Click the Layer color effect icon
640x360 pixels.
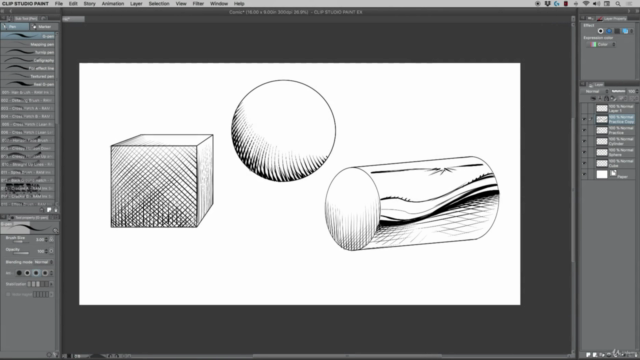(x=625, y=31)
